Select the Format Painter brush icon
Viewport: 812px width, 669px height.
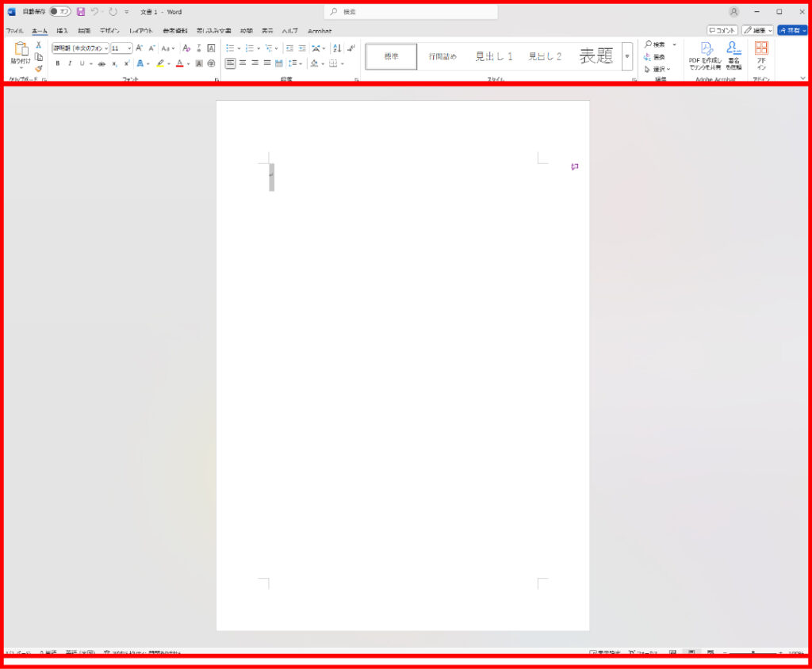(x=38, y=68)
